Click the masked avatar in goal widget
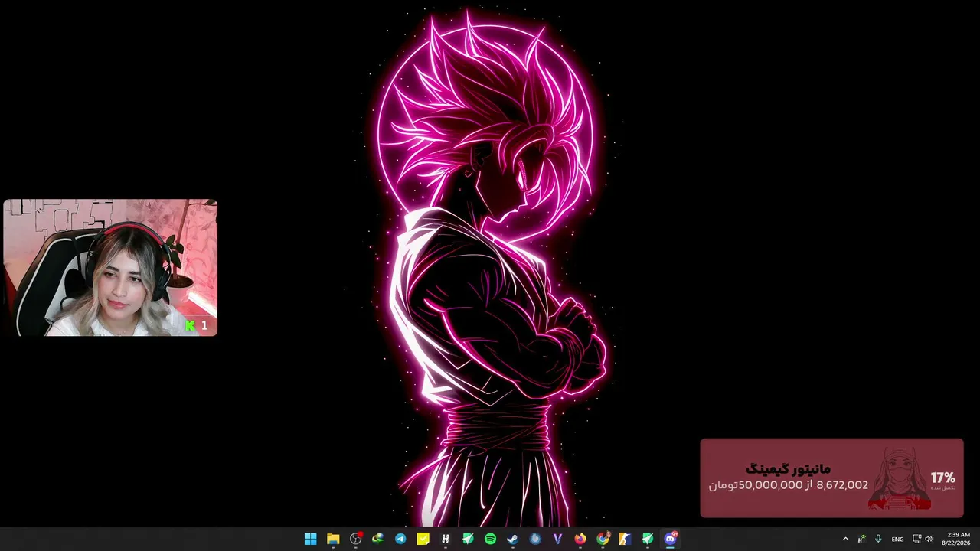This screenshot has height=551, width=980. 900,478
